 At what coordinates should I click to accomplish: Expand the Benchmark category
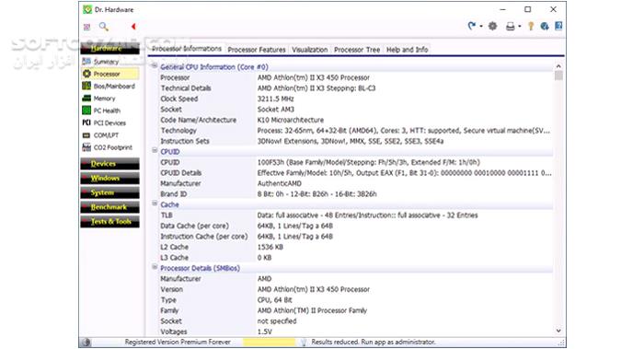(109, 207)
